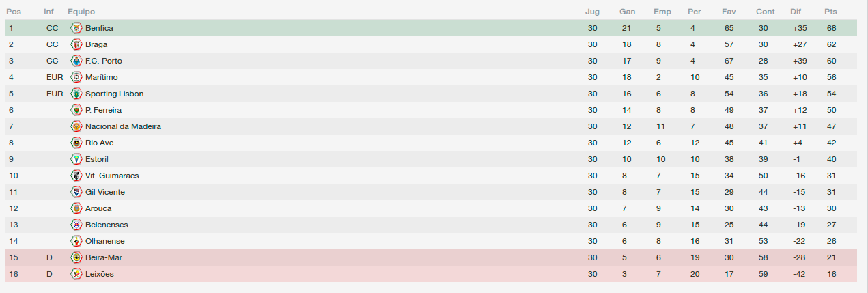Click the F.C. Porto crest icon
The image size is (868, 293).
pyautogui.click(x=76, y=61)
